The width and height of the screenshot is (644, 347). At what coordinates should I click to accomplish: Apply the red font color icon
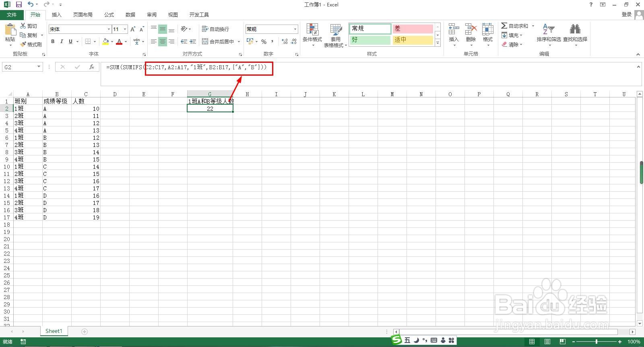point(119,41)
